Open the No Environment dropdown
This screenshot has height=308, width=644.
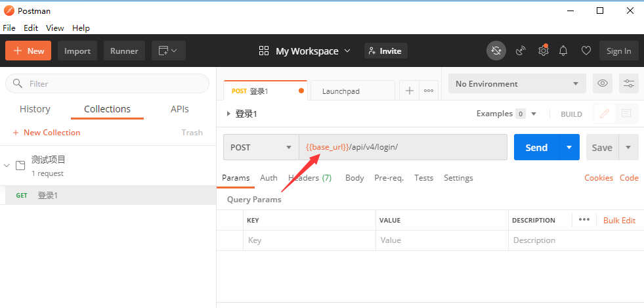[x=517, y=83]
